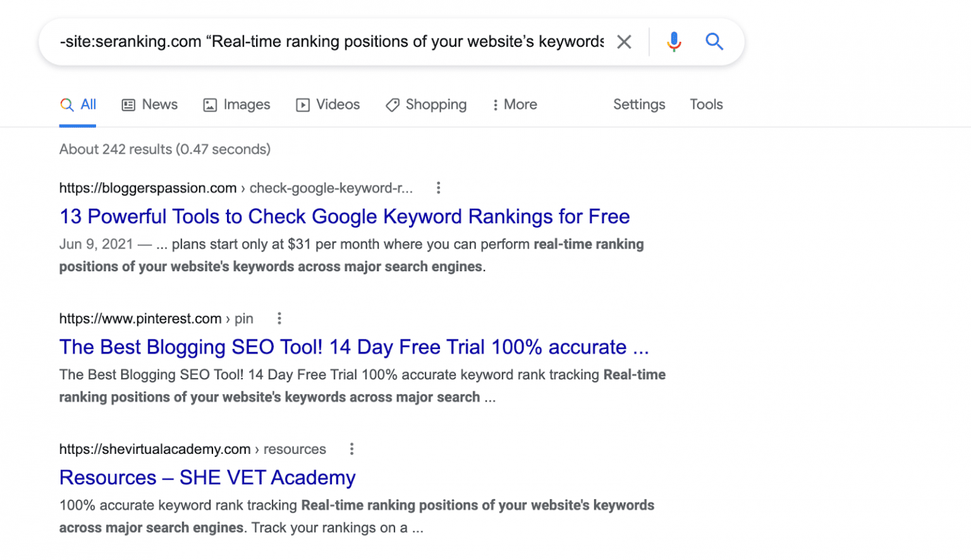Open the three-dot menu on the shevirtualacademy result
Image resolution: width=971 pixels, height=560 pixels.
coord(351,449)
